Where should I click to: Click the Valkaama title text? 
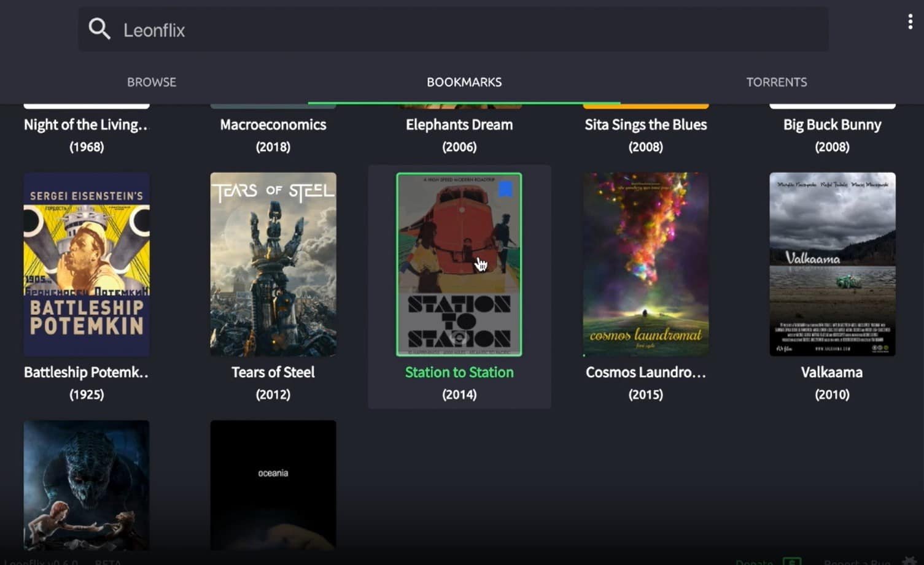832,372
